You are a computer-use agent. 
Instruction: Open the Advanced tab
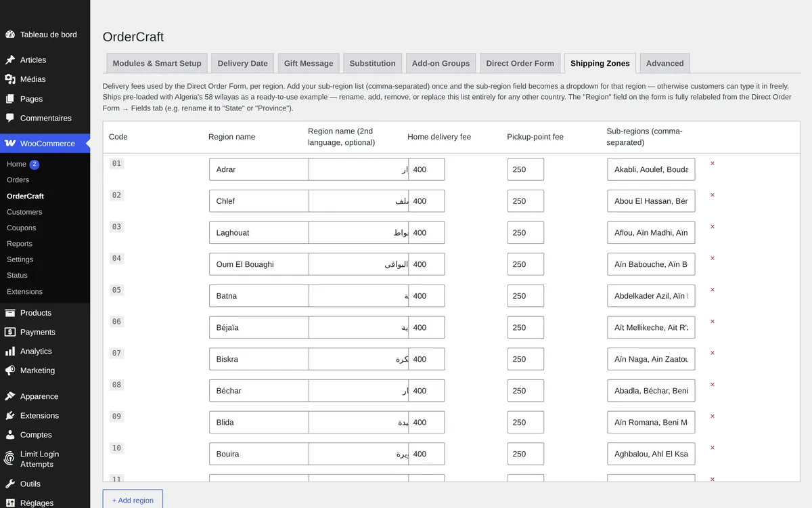click(x=665, y=63)
